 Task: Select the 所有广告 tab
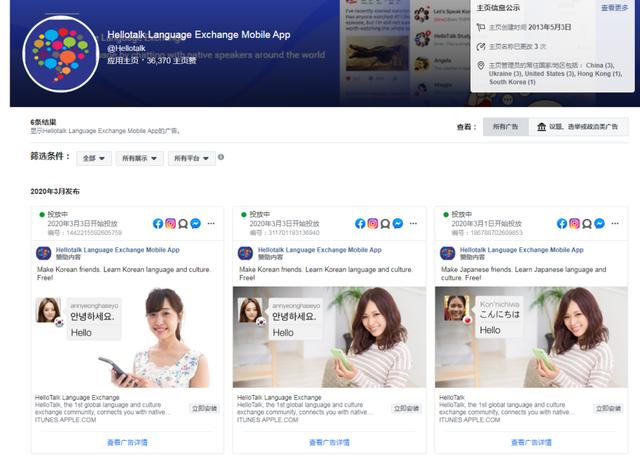(x=504, y=127)
